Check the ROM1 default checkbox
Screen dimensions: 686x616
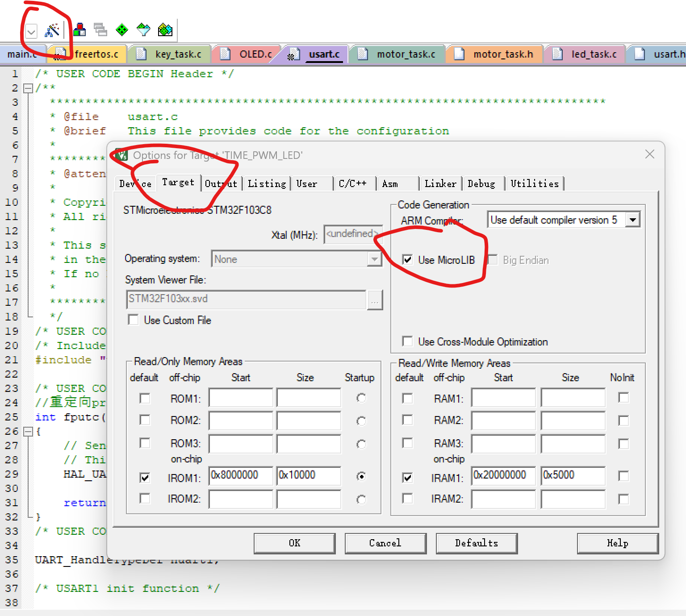point(145,398)
